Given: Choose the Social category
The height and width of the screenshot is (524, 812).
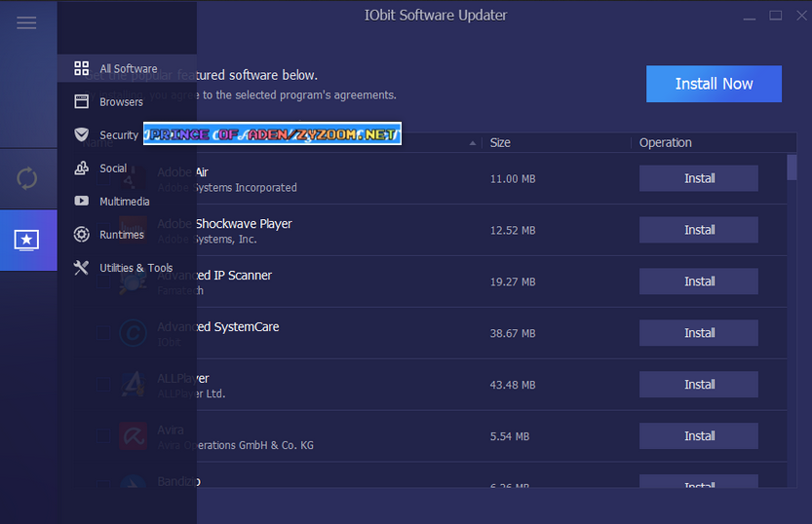Looking at the screenshot, I should pyautogui.click(x=127, y=168).
